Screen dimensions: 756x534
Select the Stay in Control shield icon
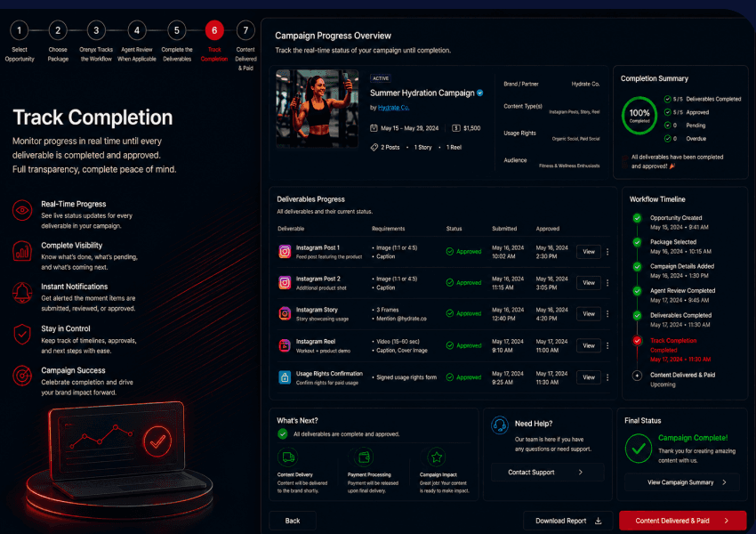click(22, 335)
